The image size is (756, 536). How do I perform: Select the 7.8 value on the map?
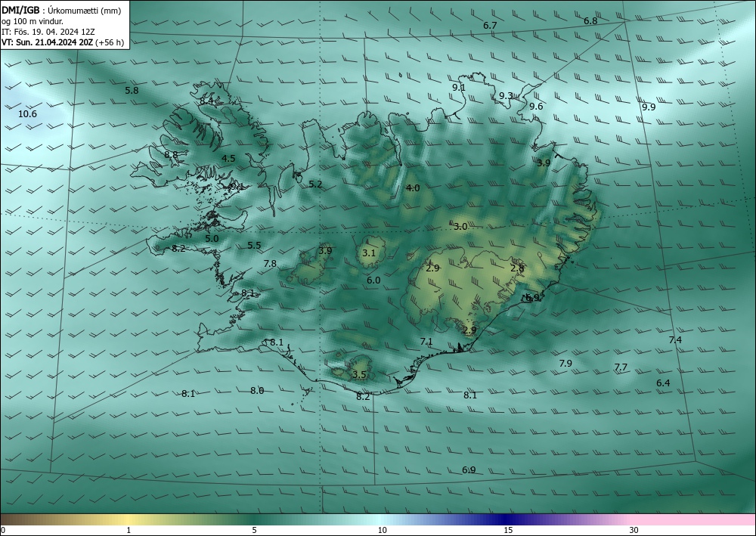point(270,264)
